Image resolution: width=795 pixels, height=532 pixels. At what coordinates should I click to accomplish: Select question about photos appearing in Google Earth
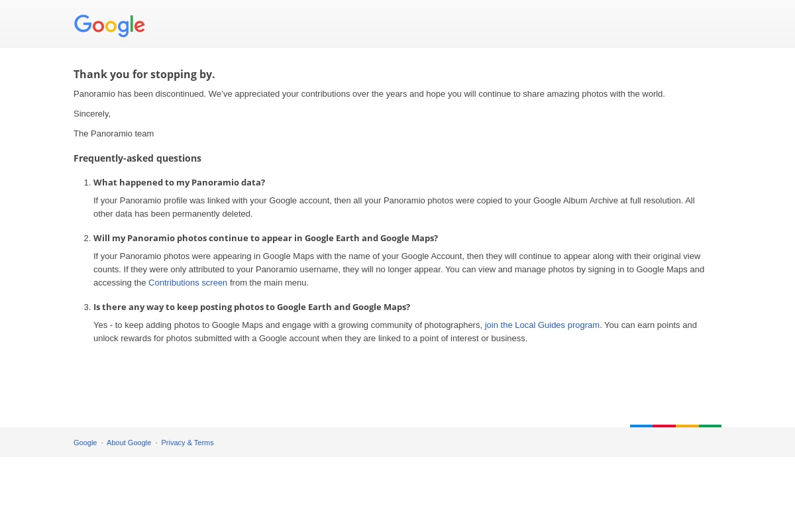click(266, 239)
